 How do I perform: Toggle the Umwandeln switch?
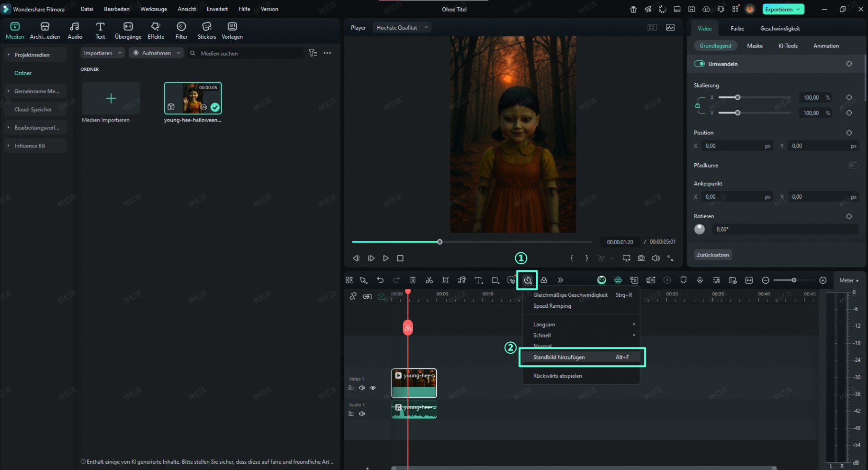tap(699, 64)
